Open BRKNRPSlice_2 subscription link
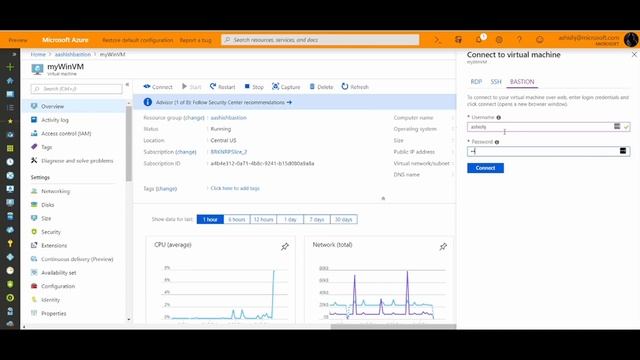 click(x=229, y=152)
